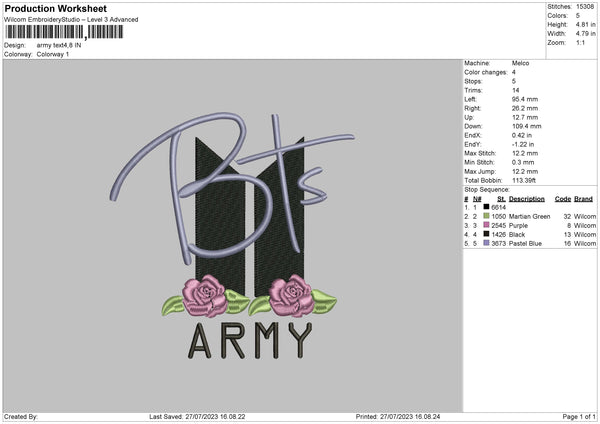600x424 pixels.
Task: Click the 'Stop Sequence:' label
Action: [487, 190]
